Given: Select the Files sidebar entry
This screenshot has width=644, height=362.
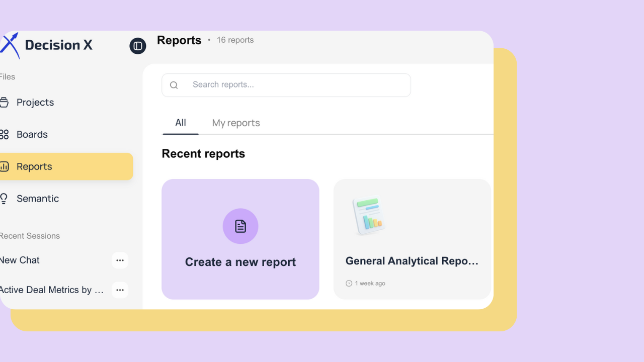Looking at the screenshot, I should click(x=8, y=76).
